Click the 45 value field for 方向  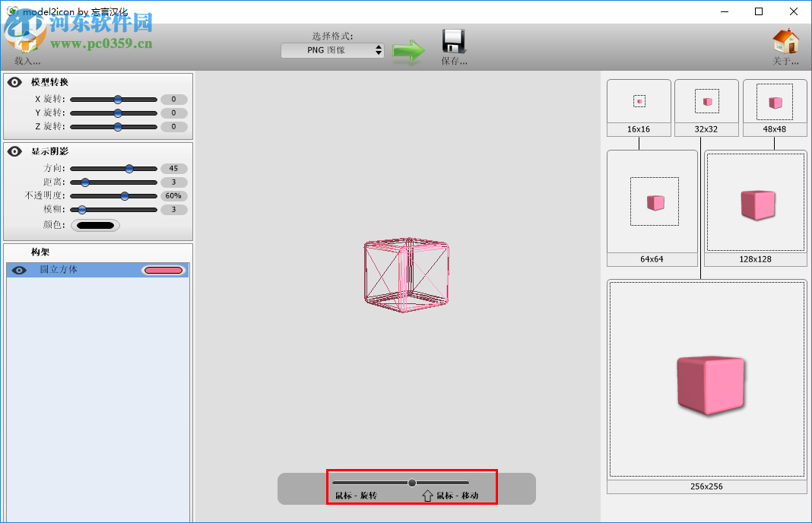pyautogui.click(x=173, y=168)
